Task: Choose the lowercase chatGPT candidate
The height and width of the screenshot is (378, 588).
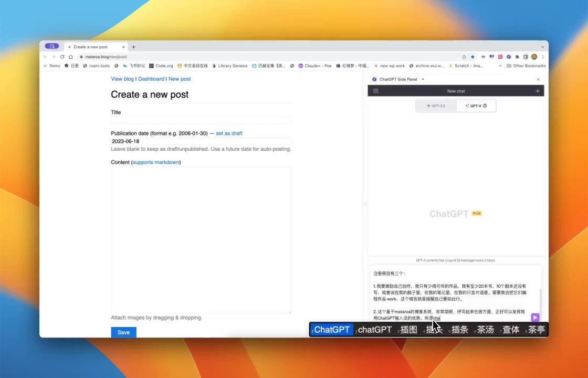Action: (x=374, y=330)
